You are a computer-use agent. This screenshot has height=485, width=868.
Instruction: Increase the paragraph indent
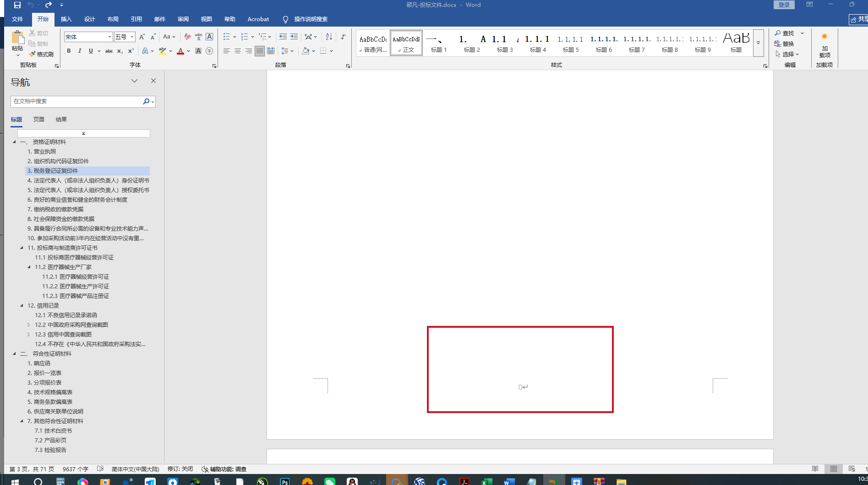click(x=294, y=37)
